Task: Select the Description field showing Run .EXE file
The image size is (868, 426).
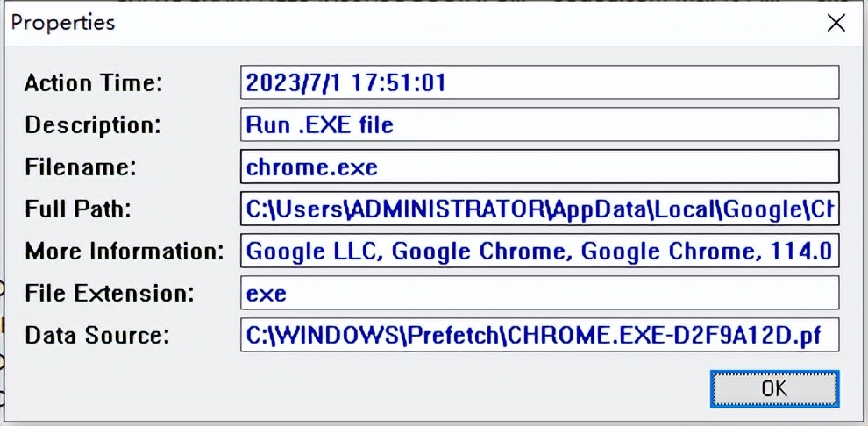Action: pyautogui.click(x=539, y=124)
